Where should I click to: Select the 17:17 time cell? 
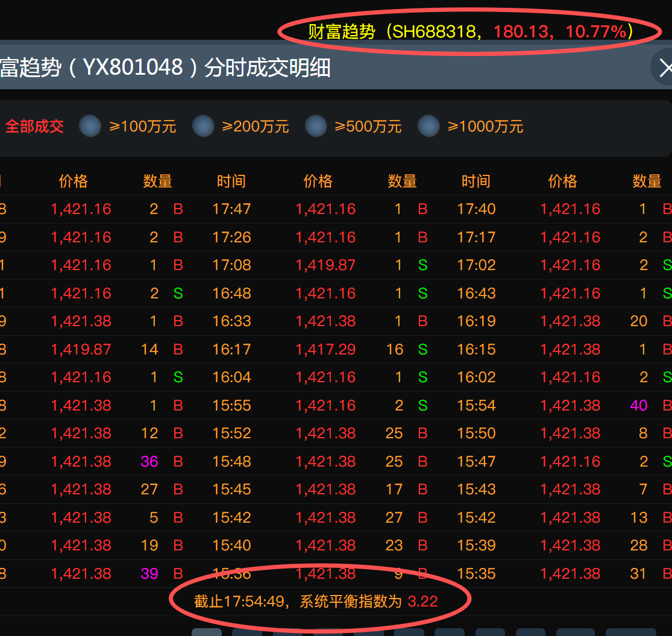(x=477, y=237)
